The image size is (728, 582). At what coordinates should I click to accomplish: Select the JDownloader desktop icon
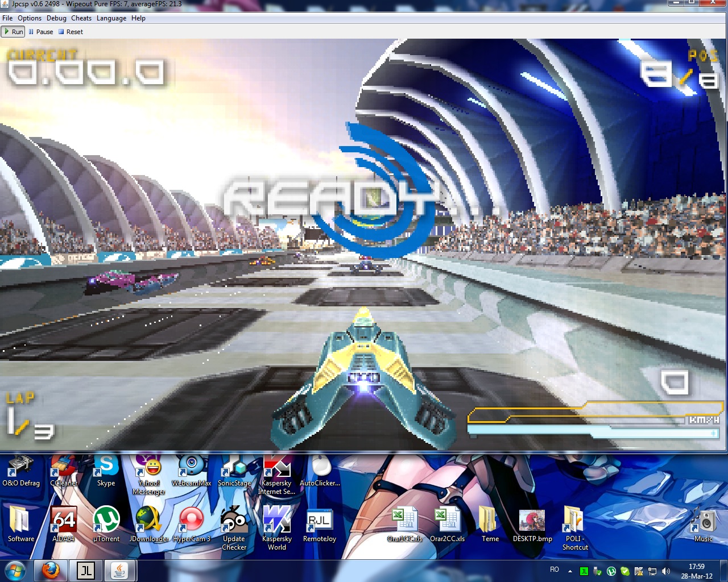tap(148, 524)
